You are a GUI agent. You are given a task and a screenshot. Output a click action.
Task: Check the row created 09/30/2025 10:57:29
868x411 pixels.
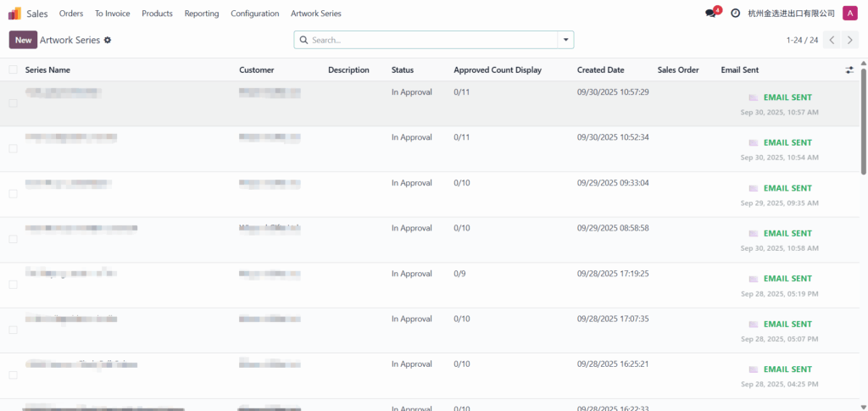click(x=13, y=103)
